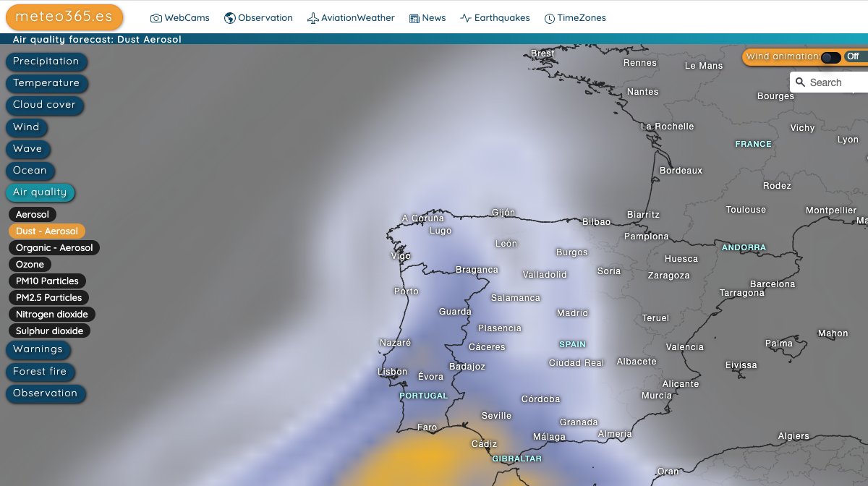Click Bordeaux on the map

tap(681, 171)
